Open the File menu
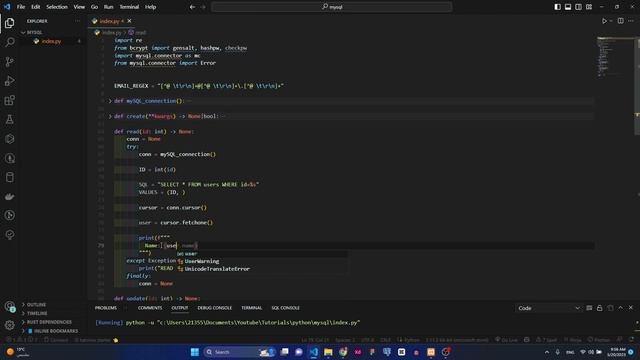 pyautogui.click(x=21, y=7)
